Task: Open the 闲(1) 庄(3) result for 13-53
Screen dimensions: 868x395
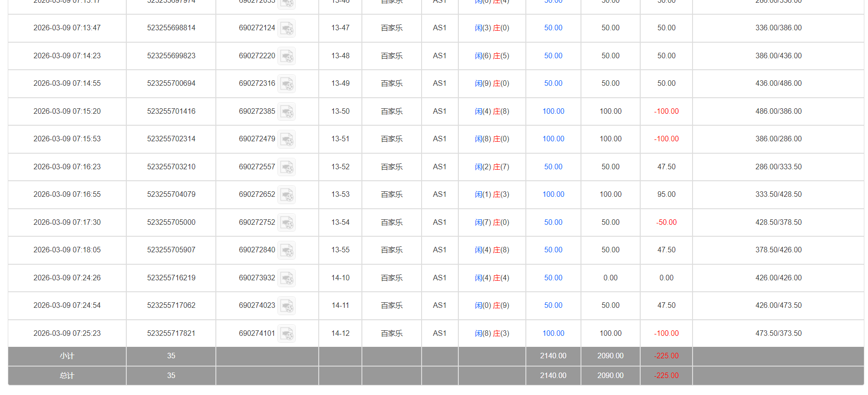Action: coord(491,195)
